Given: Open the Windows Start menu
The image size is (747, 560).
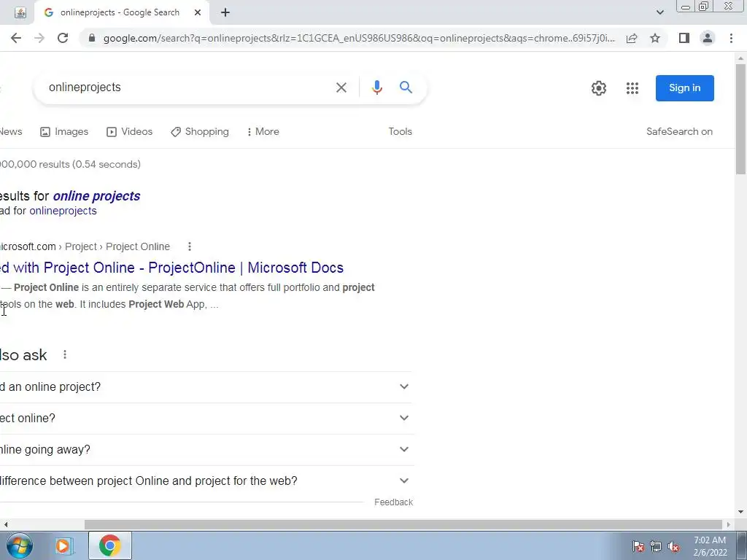Looking at the screenshot, I should coord(20,545).
